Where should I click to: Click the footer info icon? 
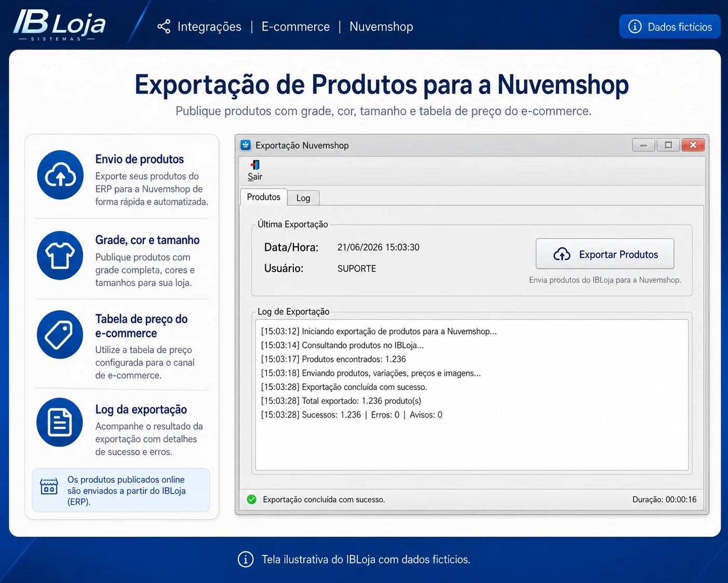tap(246, 560)
